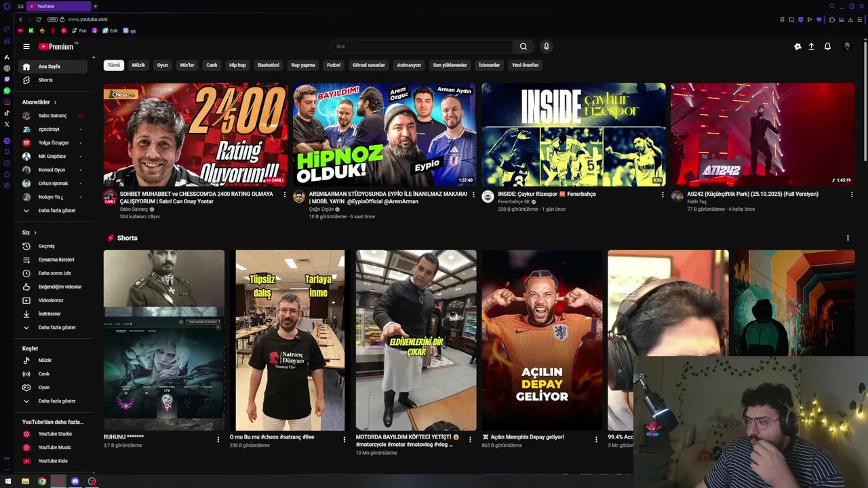
Task: Click the YouTube Premium logo
Action: click(56, 47)
